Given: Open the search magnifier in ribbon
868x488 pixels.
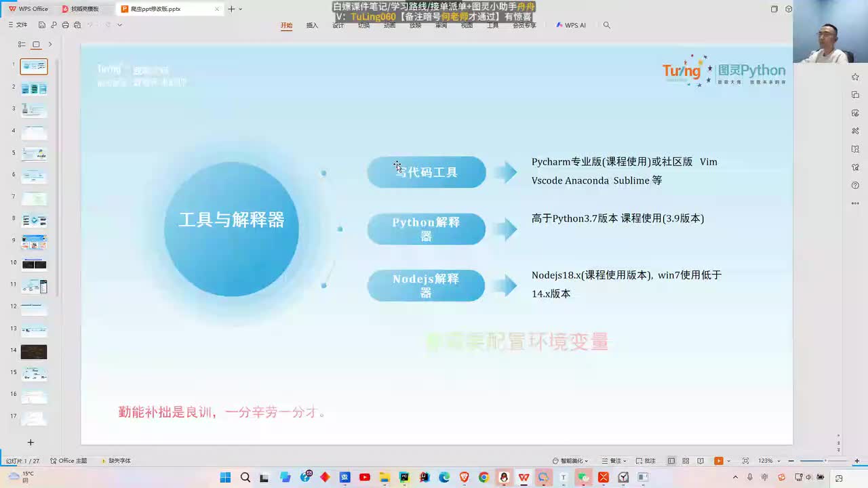Looking at the screenshot, I should [606, 25].
